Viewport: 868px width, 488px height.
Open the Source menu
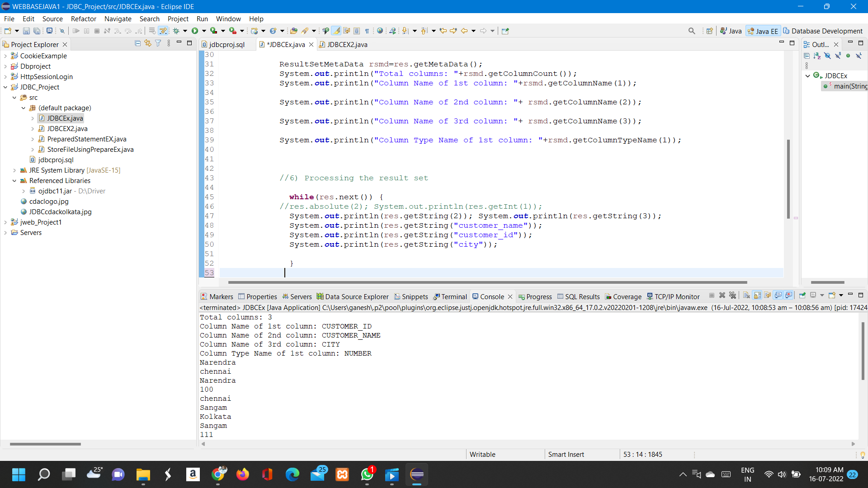point(52,19)
